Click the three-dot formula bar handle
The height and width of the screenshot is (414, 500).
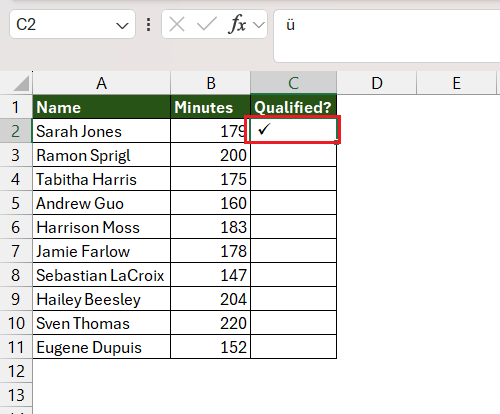pyautogui.click(x=148, y=25)
